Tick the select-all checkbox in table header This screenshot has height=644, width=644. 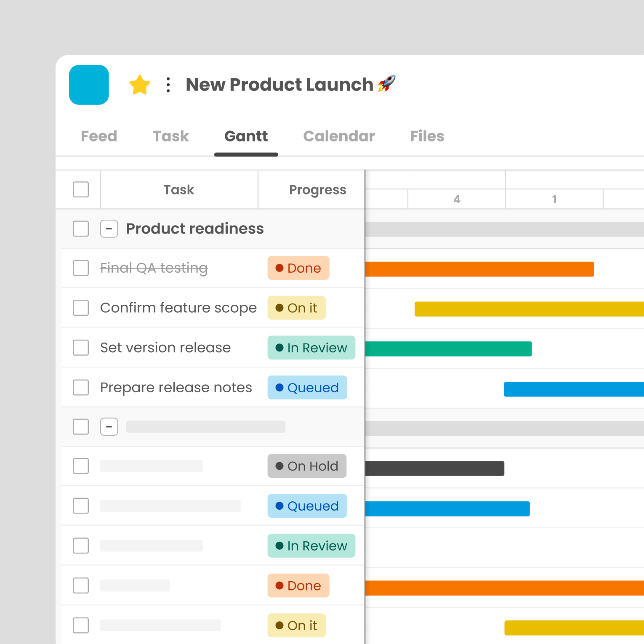(81, 189)
